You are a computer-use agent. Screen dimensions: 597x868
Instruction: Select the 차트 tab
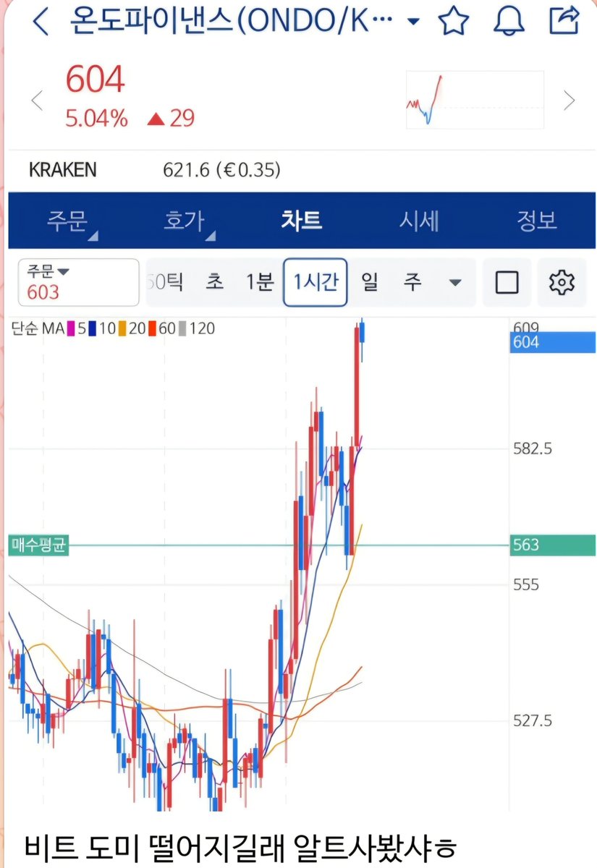[301, 221]
